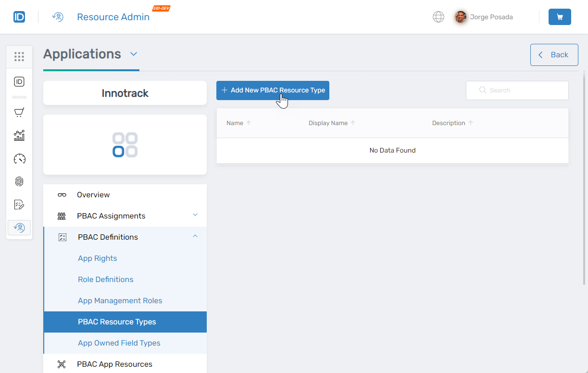The image size is (588, 373).
Task: Expand the Applications title dropdown
Action: click(x=134, y=54)
